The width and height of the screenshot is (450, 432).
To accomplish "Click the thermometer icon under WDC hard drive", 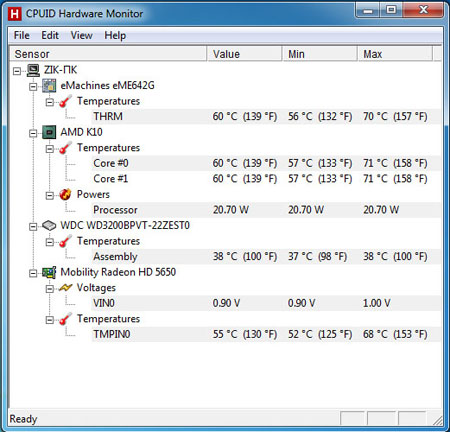I will [x=65, y=241].
